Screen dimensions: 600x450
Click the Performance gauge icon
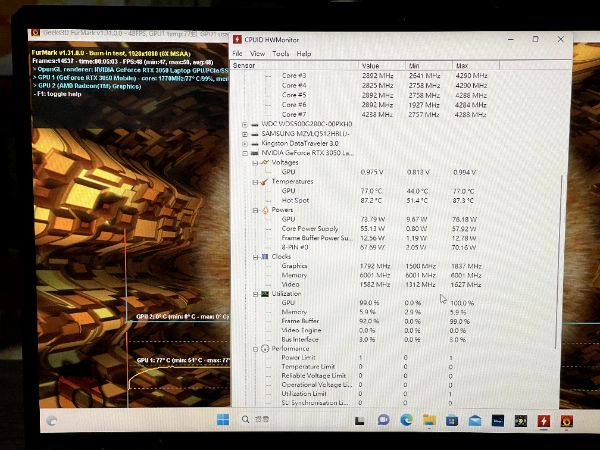pyautogui.click(x=265, y=349)
